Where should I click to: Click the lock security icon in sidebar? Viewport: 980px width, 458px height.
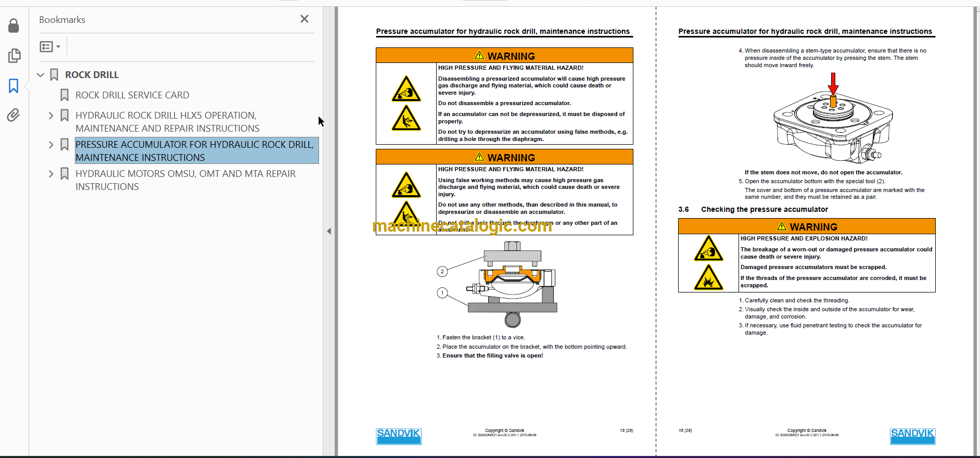point(14,26)
